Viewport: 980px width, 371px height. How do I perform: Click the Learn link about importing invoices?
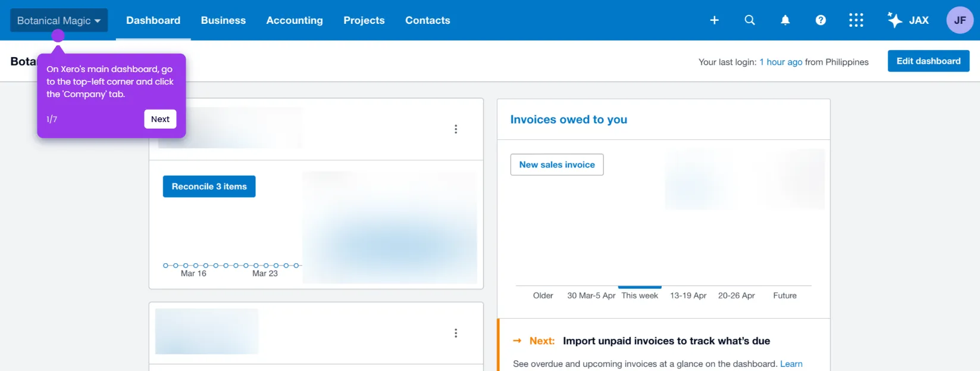click(791, 364)
